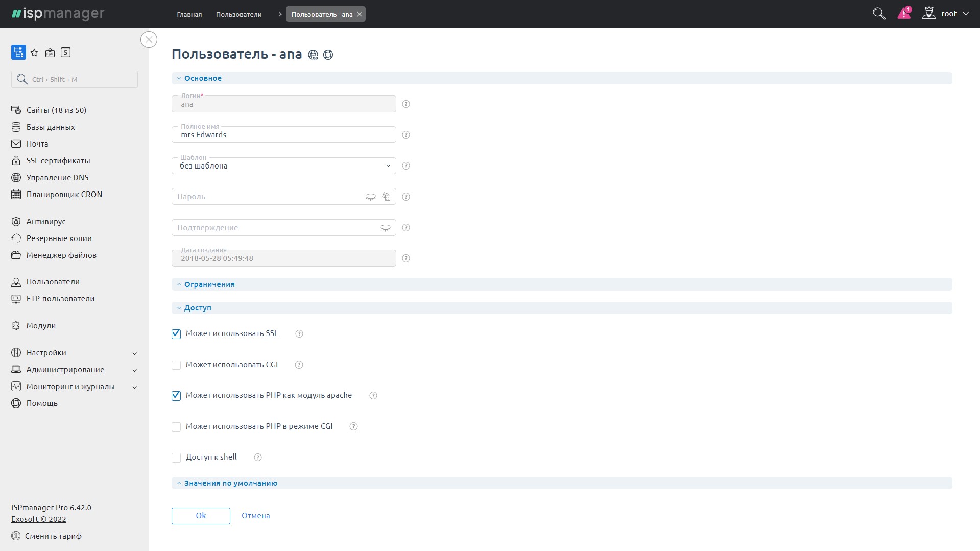
Task: Click the favorites star icon in sidebar
Action: (34, 53)
